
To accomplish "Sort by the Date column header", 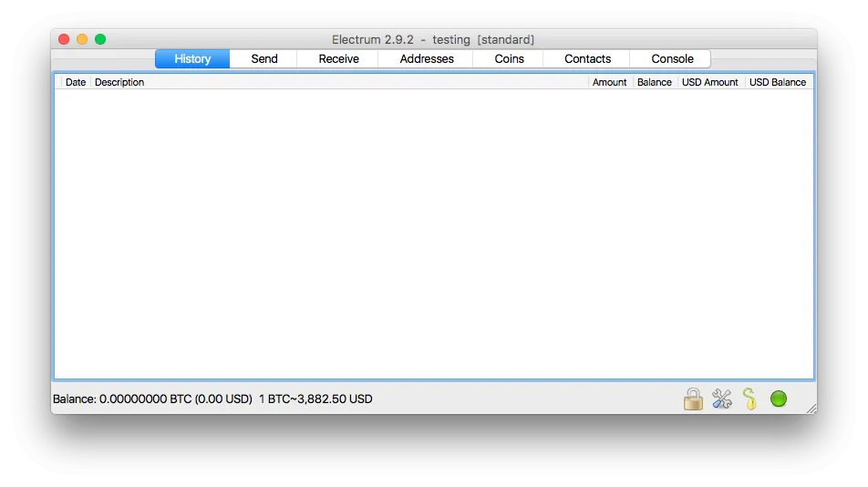I will tap(76, 82).
